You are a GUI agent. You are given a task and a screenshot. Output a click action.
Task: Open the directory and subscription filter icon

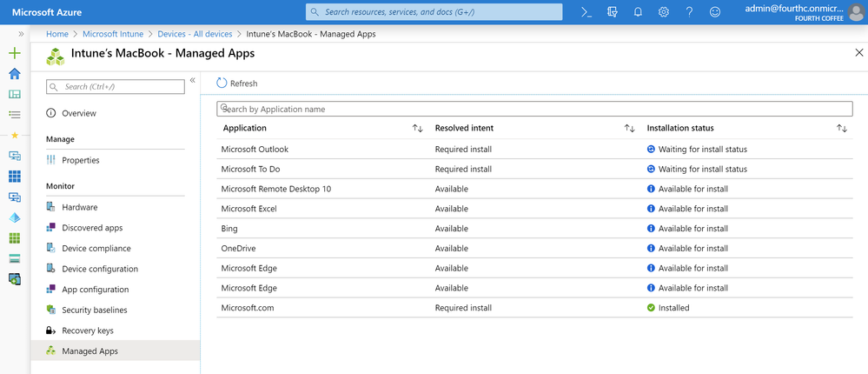613,12
